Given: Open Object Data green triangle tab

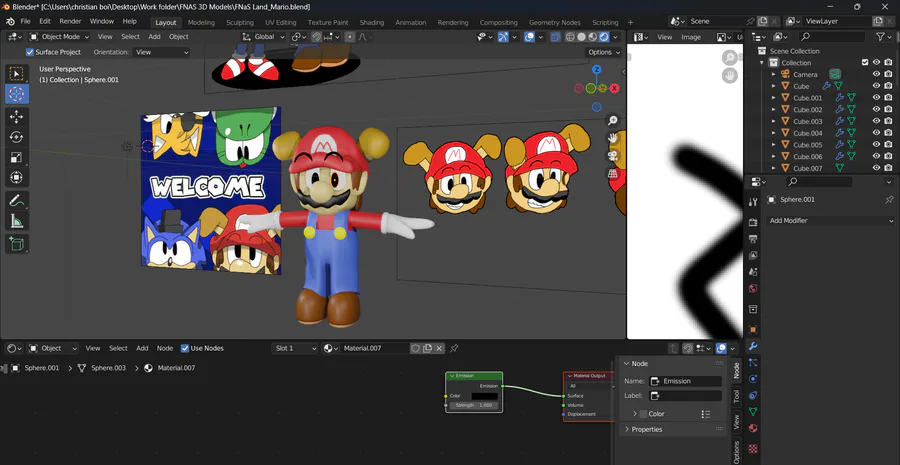Looking at the screenshot, I should point(753,412).
